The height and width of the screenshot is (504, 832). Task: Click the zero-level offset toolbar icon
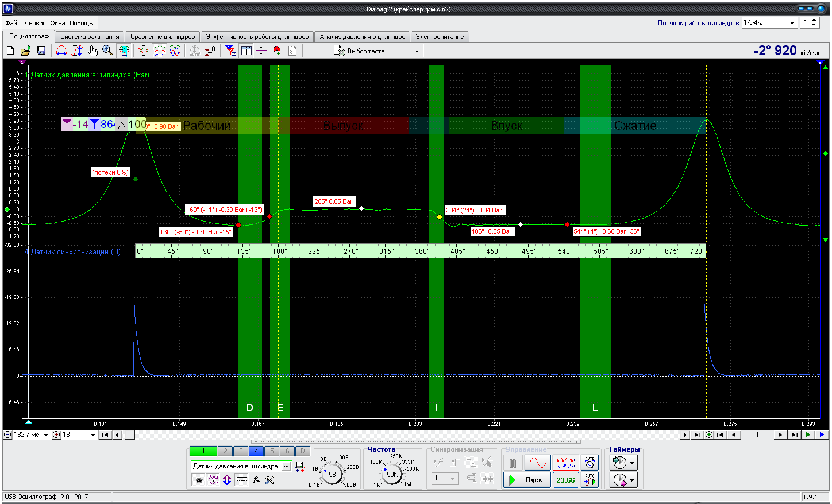[210, 51]
